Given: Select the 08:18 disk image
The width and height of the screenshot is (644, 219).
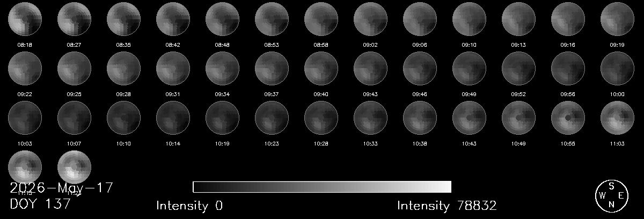Looking at the screenshot, I should coord(25,19).
